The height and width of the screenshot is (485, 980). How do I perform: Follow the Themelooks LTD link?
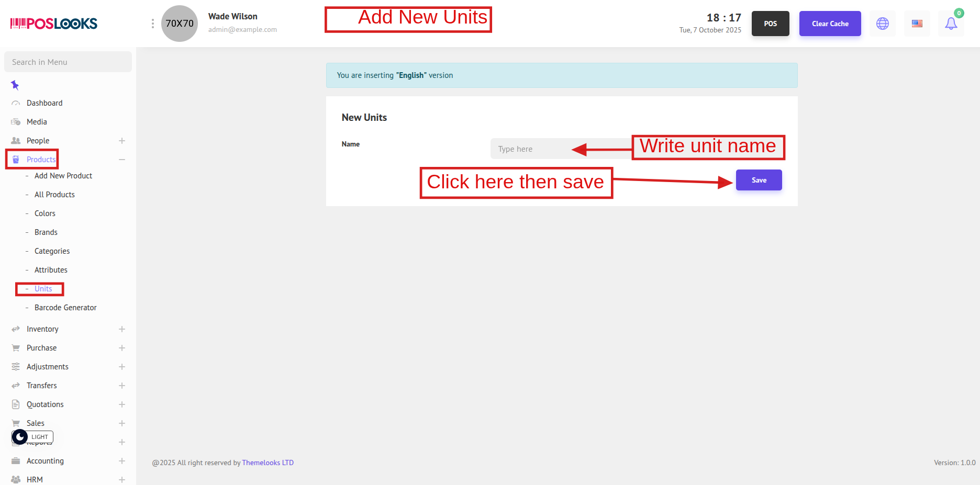(268, 463)
